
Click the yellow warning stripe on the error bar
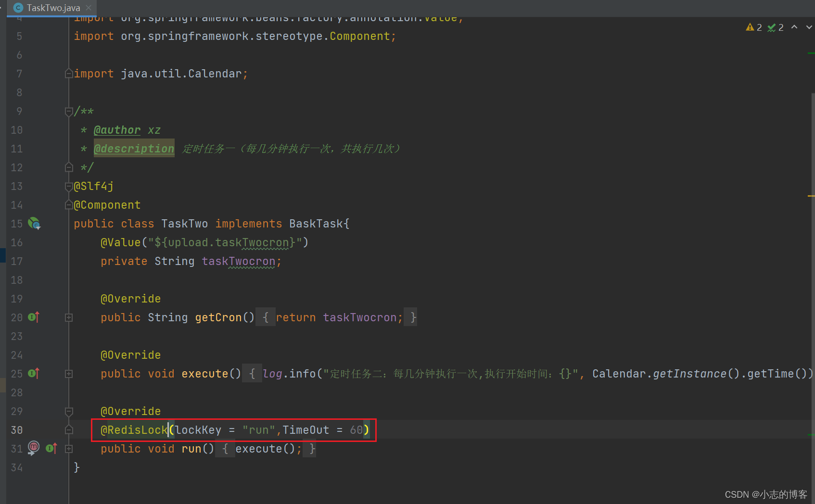click(811, 196)
